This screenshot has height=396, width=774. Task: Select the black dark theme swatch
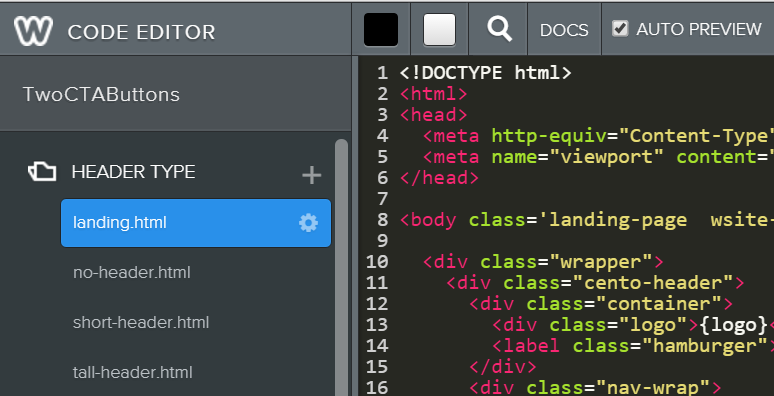pos(381,30)
